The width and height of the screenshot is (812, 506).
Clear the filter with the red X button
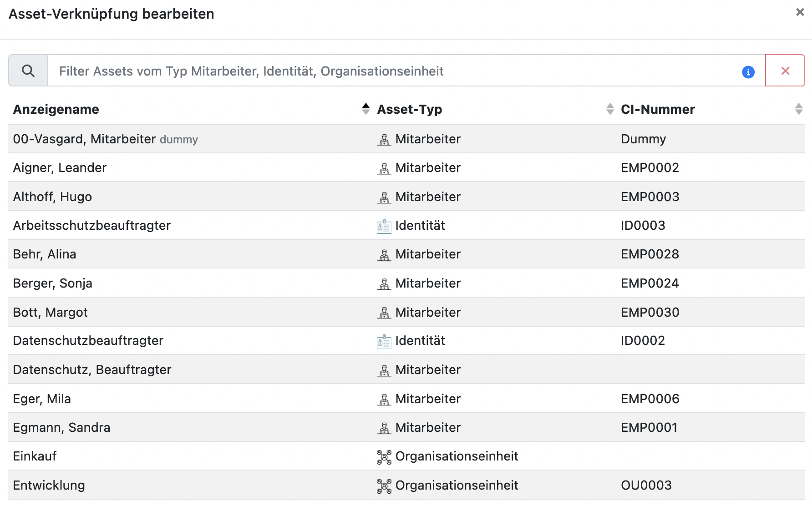tap(785, 71)
